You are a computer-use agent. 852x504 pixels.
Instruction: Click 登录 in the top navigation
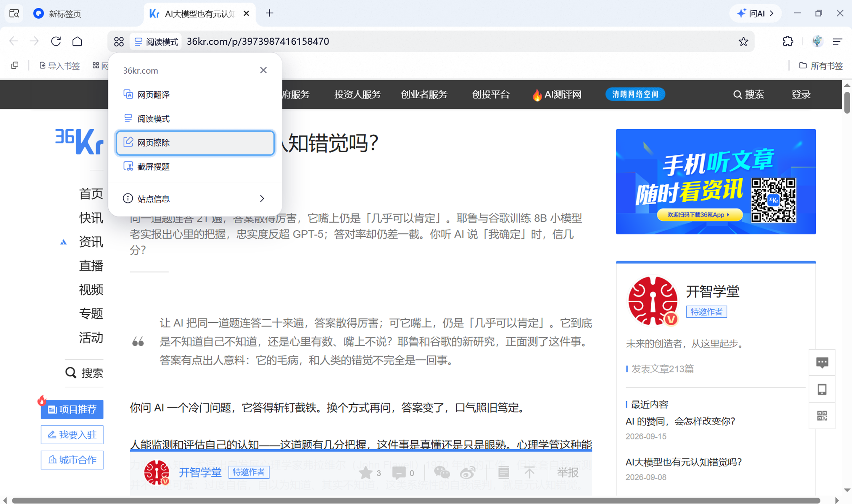801,94
